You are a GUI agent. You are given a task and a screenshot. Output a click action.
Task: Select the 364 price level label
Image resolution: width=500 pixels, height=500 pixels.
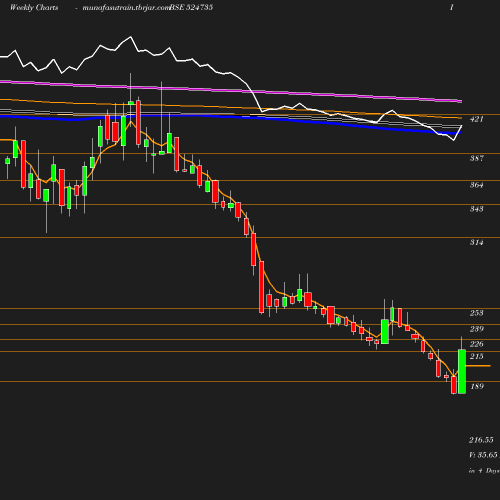pyautogui.click(x=477, y=185)
